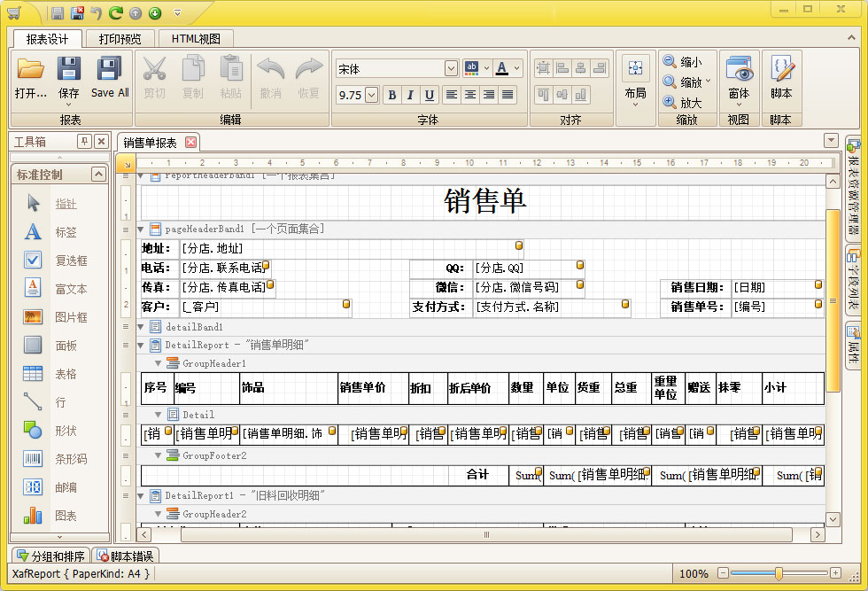This screenshot has height=591, width=868.
Task: Collapse the 标准控制 toolbox group
Action: [x=98, y=175]
